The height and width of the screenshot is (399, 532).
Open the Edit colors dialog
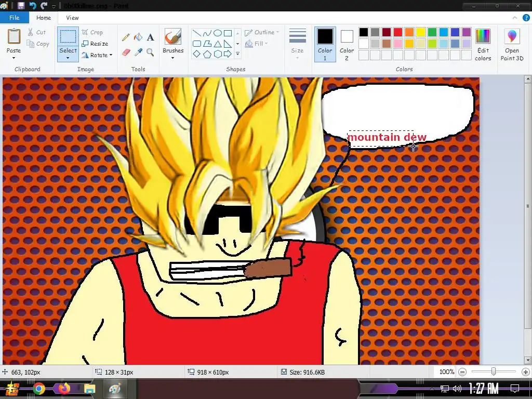(x=483, y=45)
